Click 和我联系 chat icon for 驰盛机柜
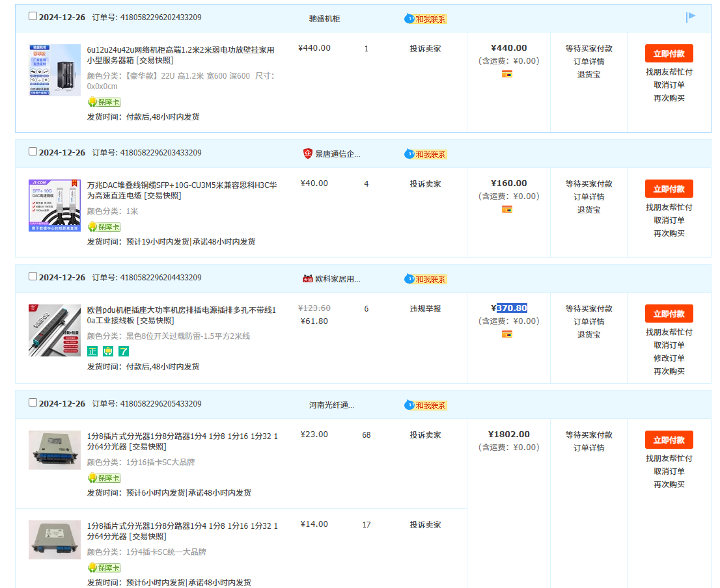The width and height of the screenshot is (720, 588). pyautogui.click(x=426, y=19)
